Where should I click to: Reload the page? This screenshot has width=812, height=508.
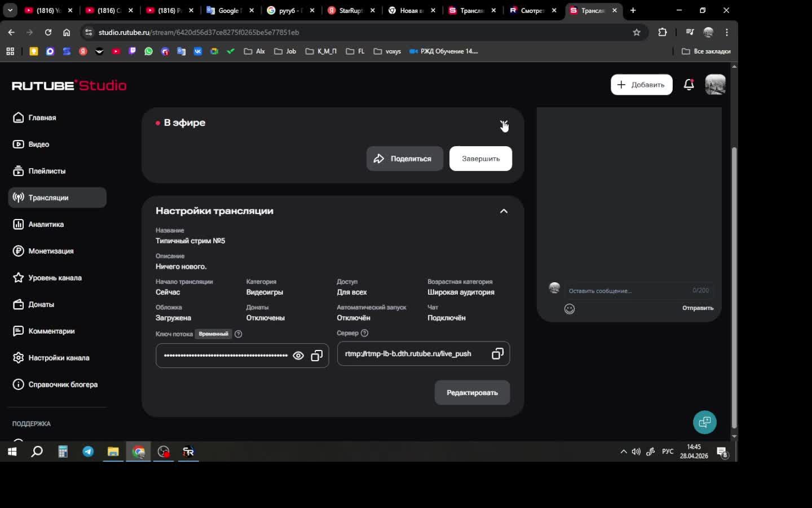click(48, 32)
